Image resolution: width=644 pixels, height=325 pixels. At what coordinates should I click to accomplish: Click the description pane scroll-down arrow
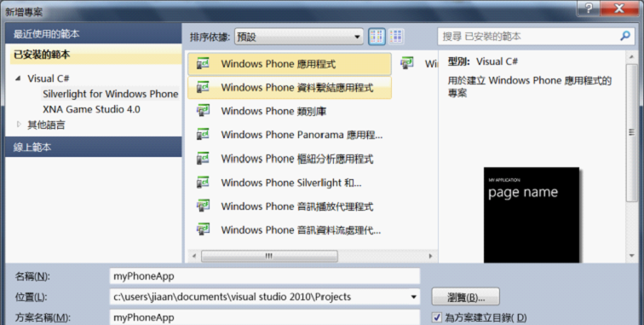(x=632, y=256)
